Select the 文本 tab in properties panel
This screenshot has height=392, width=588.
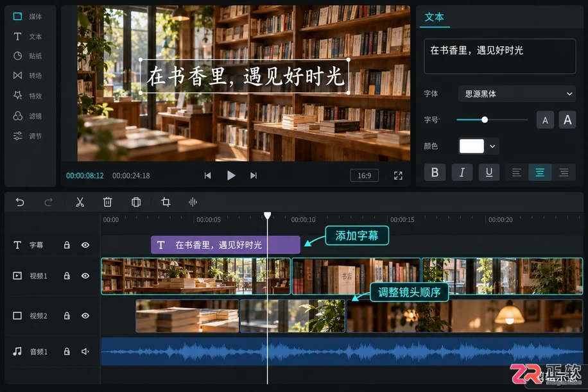(x=434, y=17)
